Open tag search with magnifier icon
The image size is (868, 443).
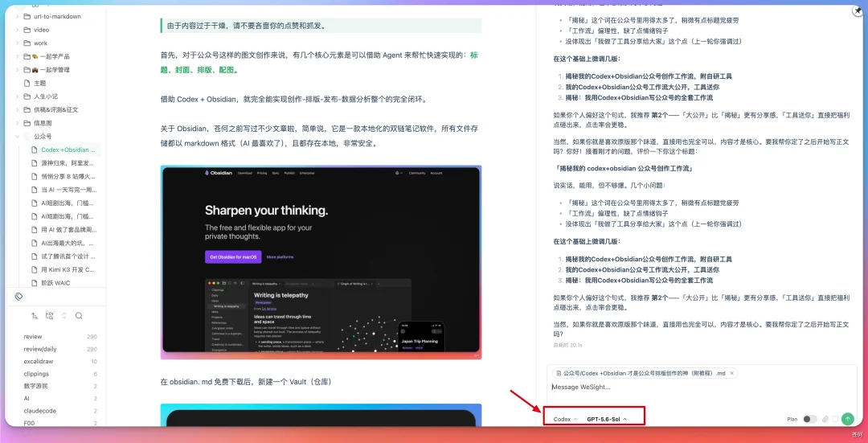79,316
